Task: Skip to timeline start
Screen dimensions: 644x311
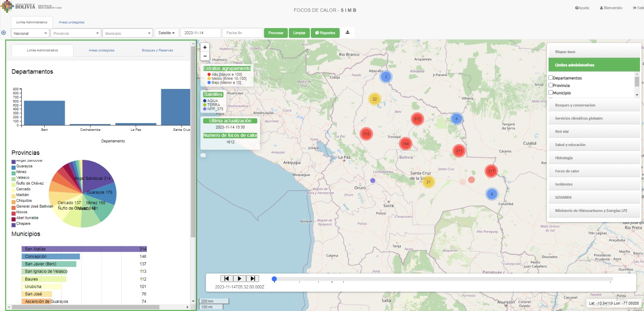Action: tap(227, 278)
